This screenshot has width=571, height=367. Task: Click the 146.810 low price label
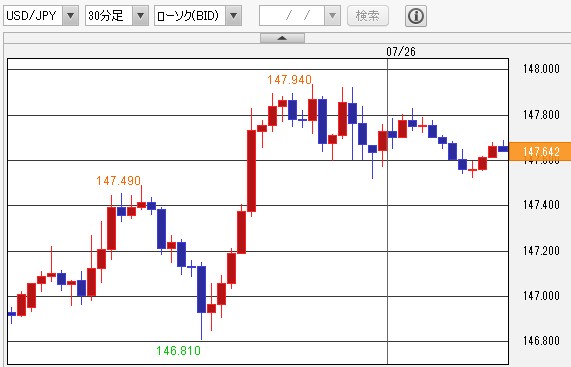(x=178, y=351)
